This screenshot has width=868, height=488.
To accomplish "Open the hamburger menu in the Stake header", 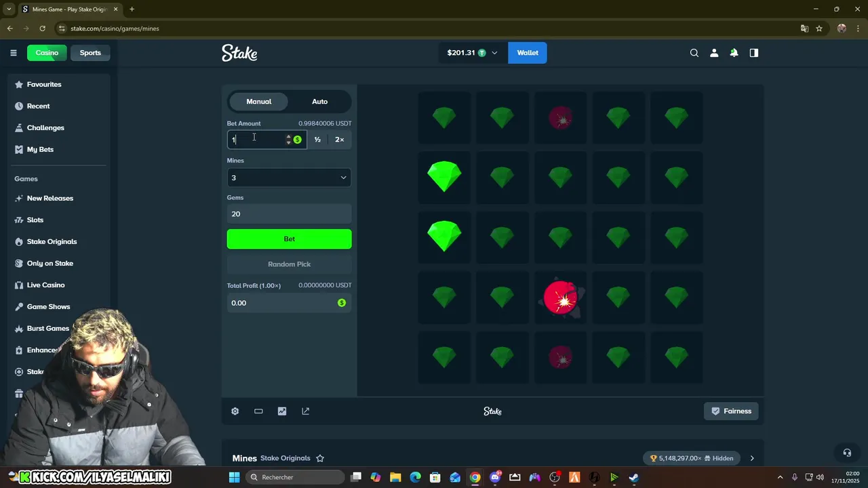I will [x=13, y=53].
